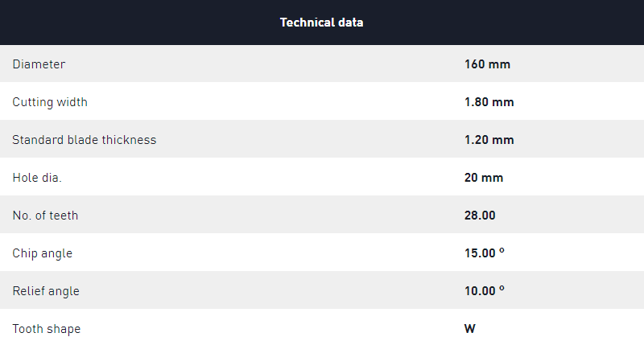The height and width of the screenshot is (341, 644).
Task: Click the blank area in the Chip angle row
Action: 263,253
